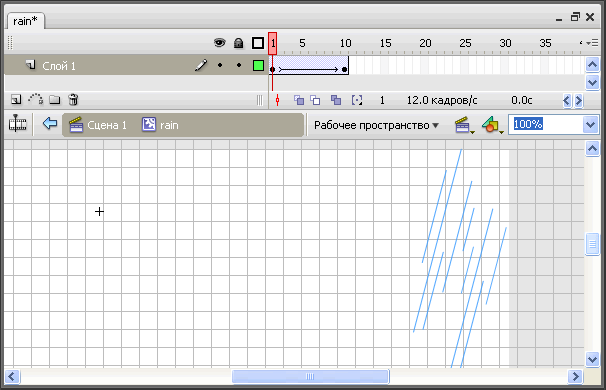Image resolution: width=606 pixels, height=390 pixels.
Task: Click the stage horizontal scrollbar thumb
Action: [x=310, y=376]
